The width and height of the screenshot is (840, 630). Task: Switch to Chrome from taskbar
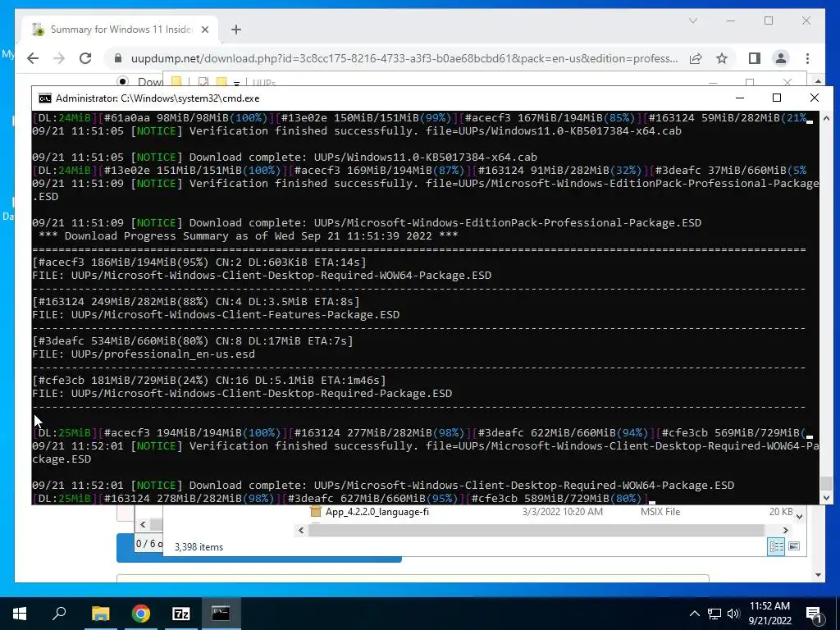click(141, 614)
